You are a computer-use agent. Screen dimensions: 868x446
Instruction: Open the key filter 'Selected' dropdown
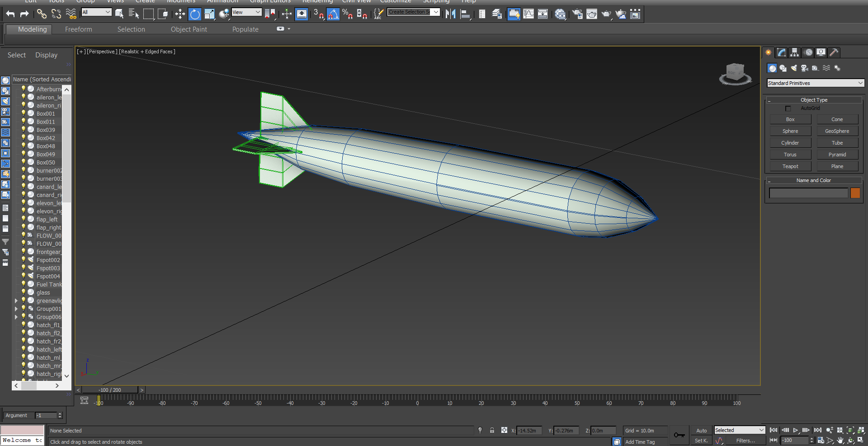[739, 430]
